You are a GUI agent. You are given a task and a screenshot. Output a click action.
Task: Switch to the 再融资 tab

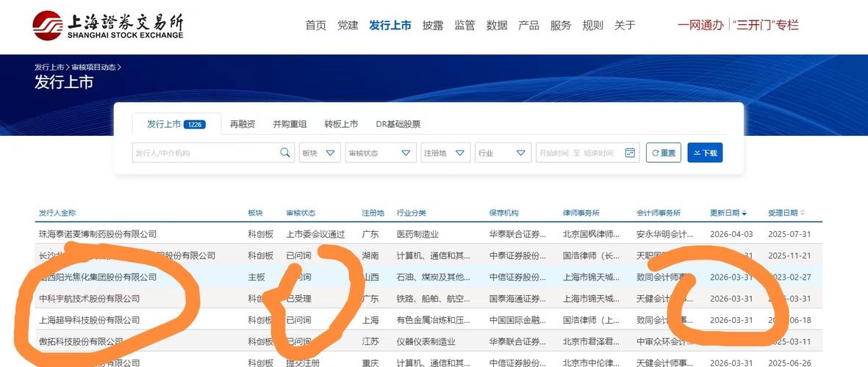243,124
